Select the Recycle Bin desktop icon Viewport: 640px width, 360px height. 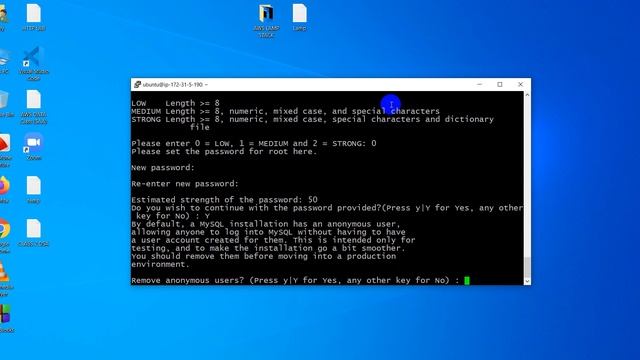click(4, 104)
